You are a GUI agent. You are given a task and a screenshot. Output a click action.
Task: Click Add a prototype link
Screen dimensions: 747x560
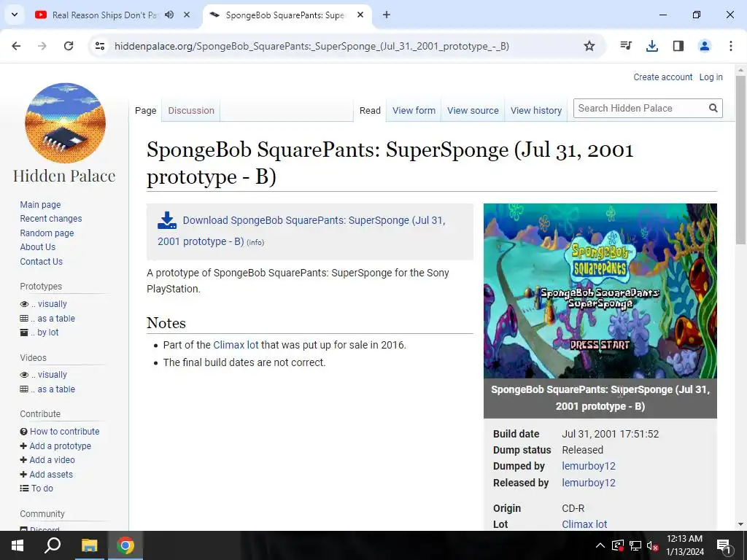coord(60,446)
